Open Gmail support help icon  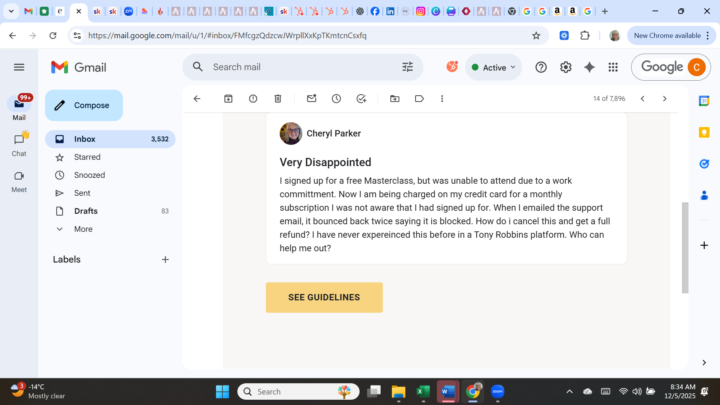pos(541,68)
